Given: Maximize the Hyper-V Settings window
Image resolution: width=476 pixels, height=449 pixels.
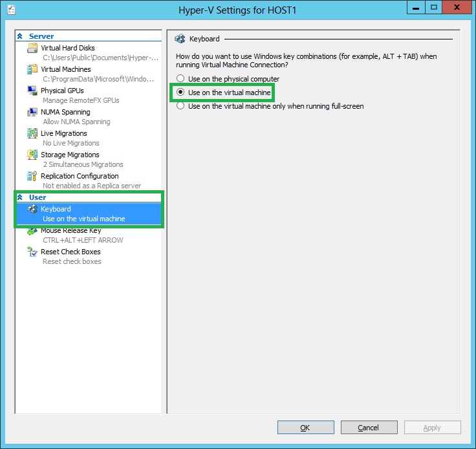Looking at the screenshot, I should coord(434,7).
